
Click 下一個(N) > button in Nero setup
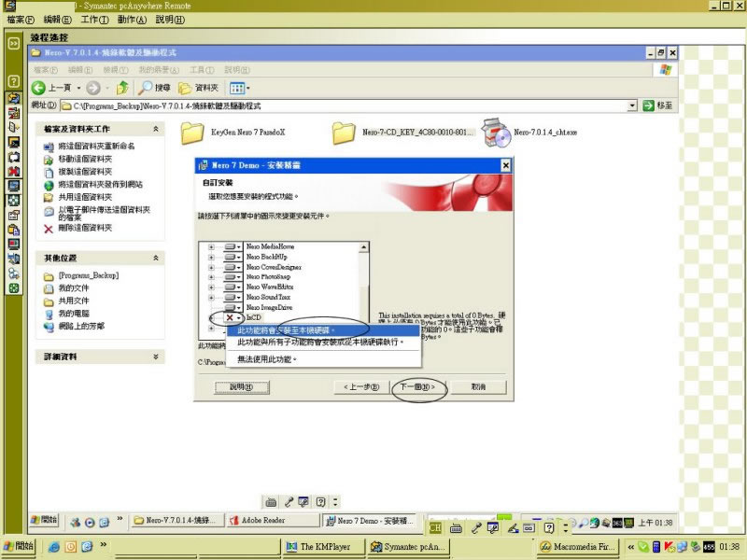pyautogui.click(x=417, y=386)
